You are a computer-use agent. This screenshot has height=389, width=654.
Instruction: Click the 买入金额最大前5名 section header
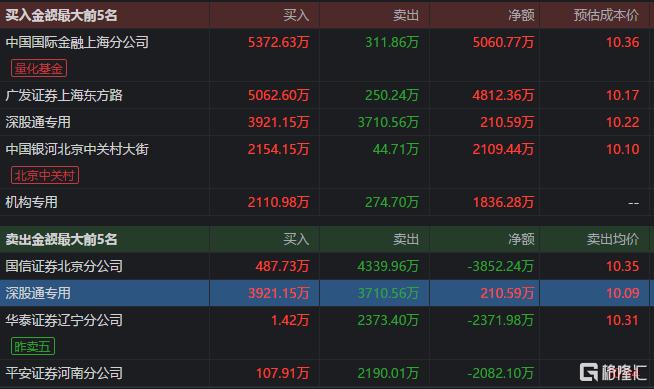pyautogui.click(x=61, y=15)
